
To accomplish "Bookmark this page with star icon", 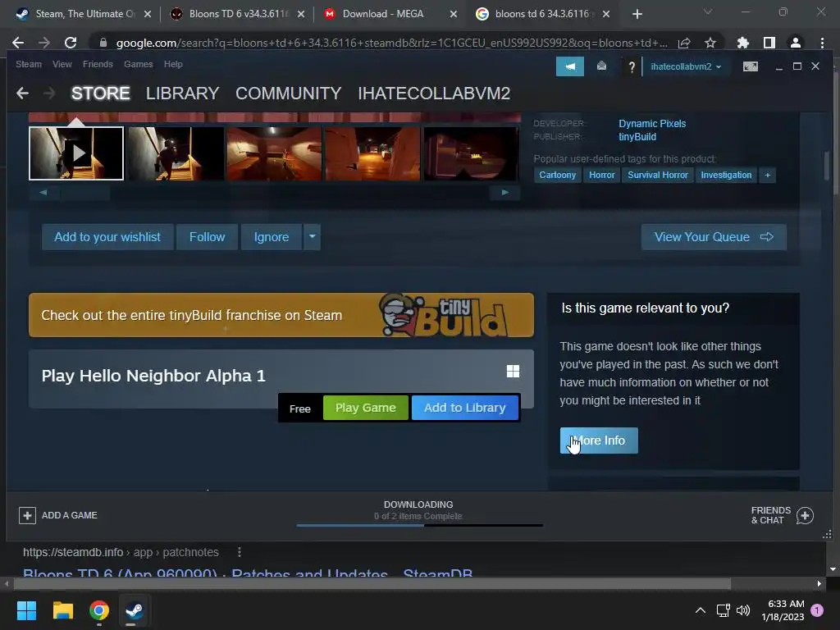I will coord(710,43).
